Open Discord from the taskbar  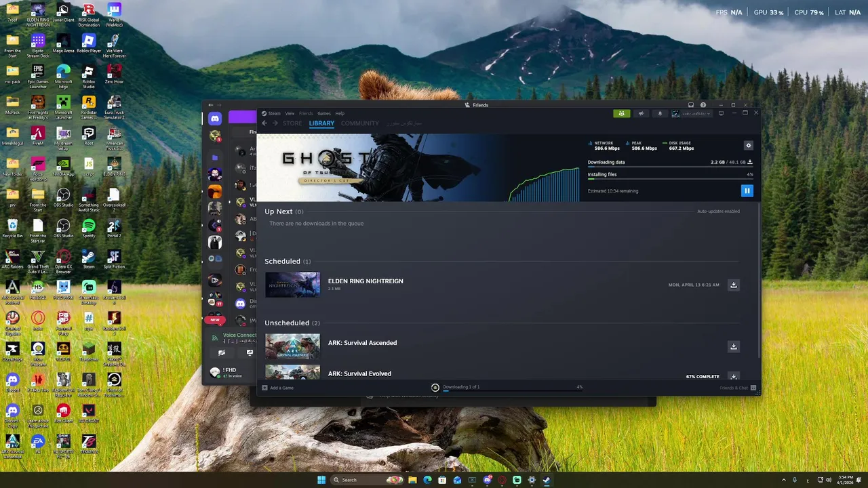click(488, 480)
